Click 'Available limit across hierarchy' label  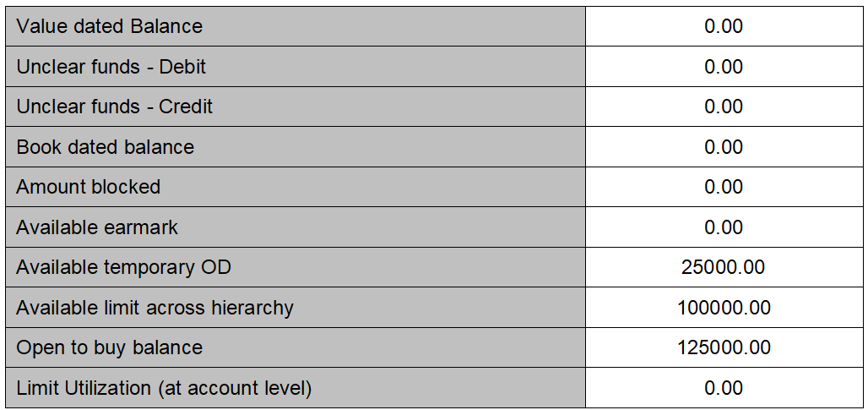155,308
